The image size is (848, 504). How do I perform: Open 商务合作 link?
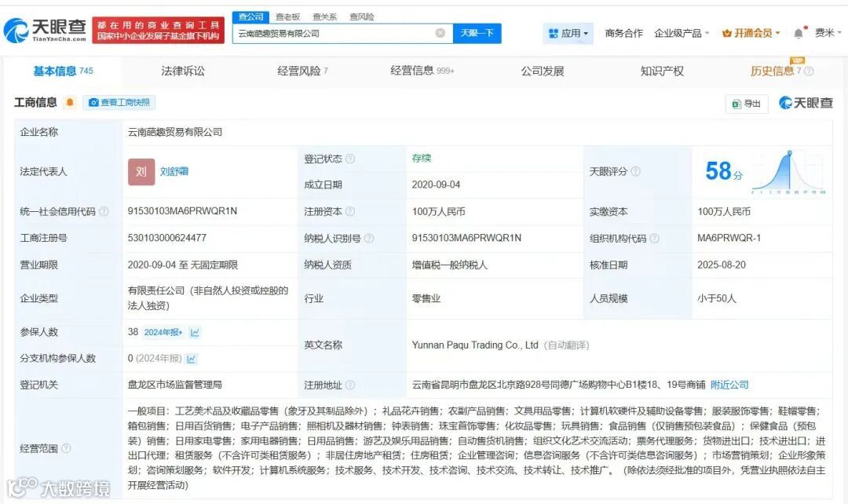[x=623, y=34]
